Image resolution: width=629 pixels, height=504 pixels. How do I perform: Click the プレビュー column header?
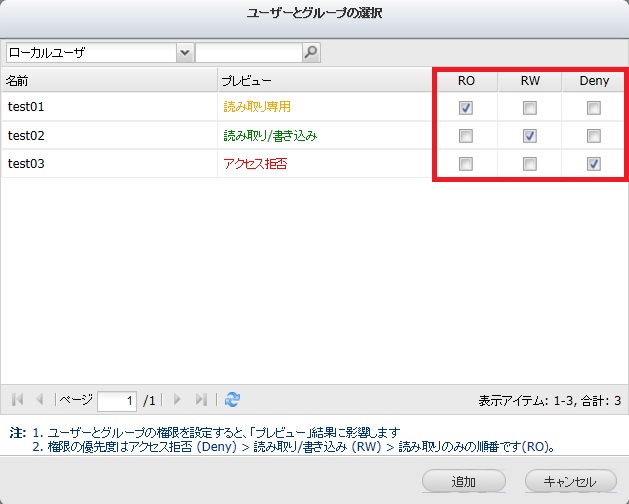(323, 80)
